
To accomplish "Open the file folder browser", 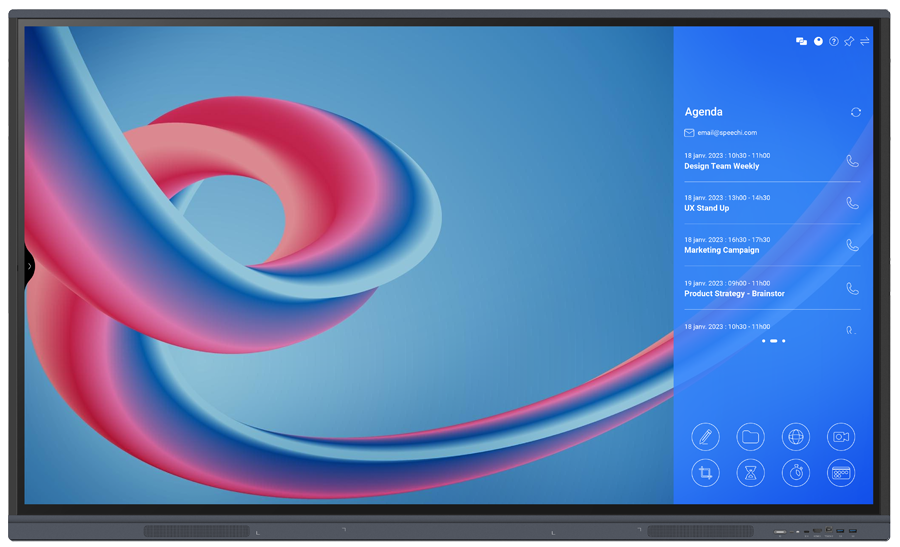I will click(x=750, y=436).
